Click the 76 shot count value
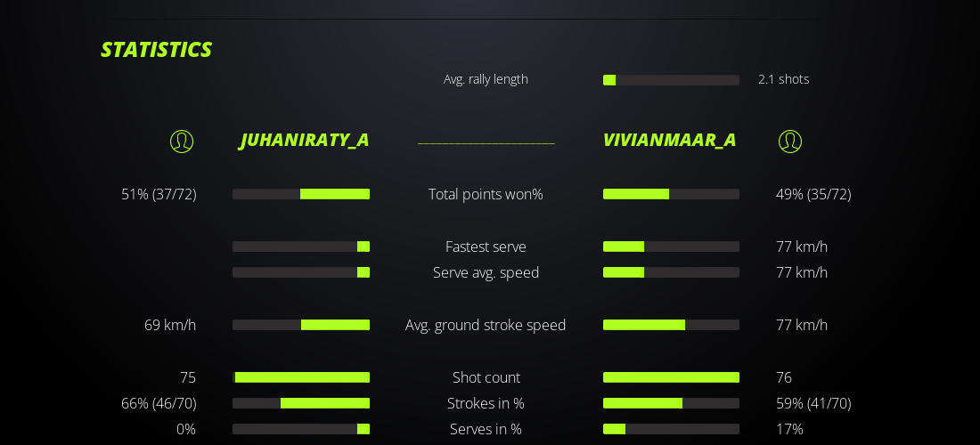980x445 pixels. pos(784,377)
